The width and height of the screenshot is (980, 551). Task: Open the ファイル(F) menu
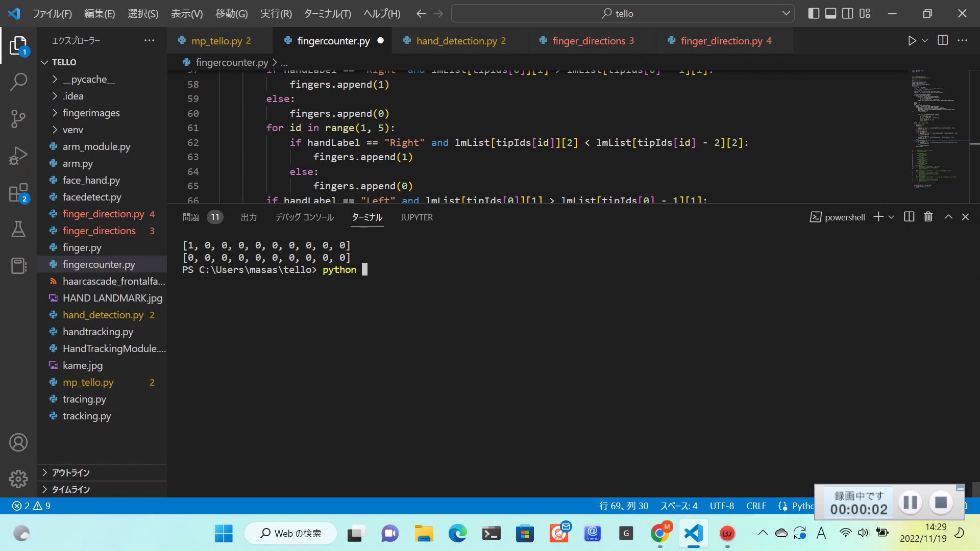click(52, 14)
